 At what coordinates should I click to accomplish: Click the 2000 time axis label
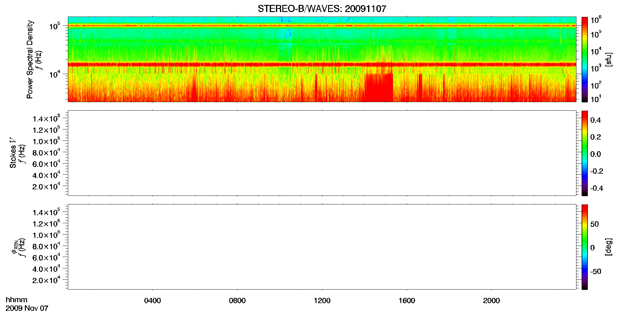tap(491, 301)
